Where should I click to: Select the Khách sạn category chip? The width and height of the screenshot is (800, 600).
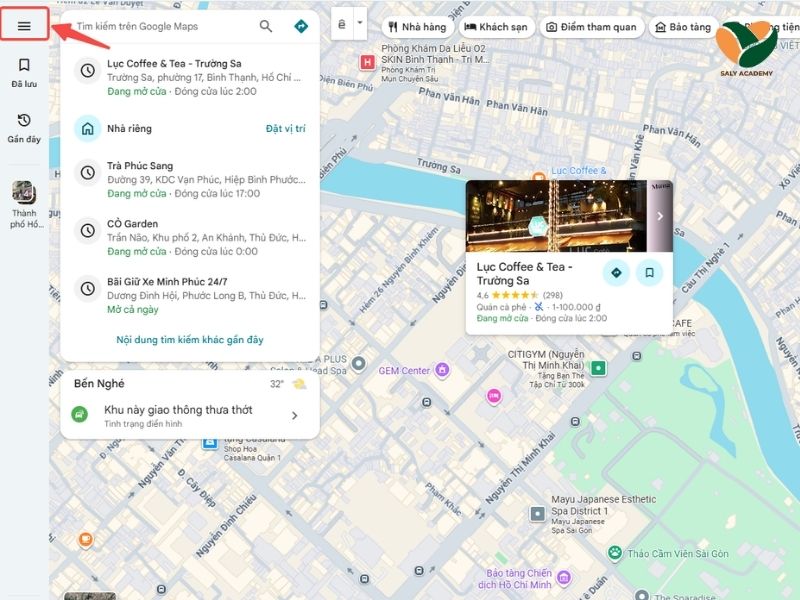coord(496,27)
